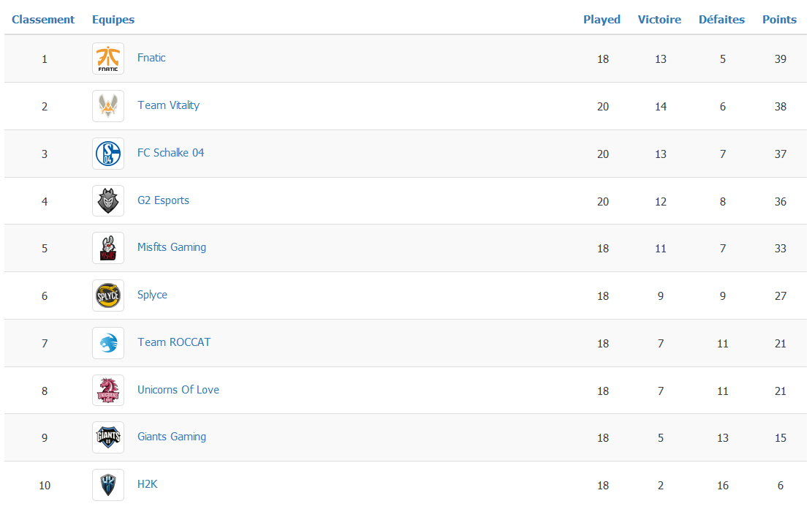The width and height of the screenshot is (812, 512).
Task: Click the Played column header
Action: click(x=602, y=20)
